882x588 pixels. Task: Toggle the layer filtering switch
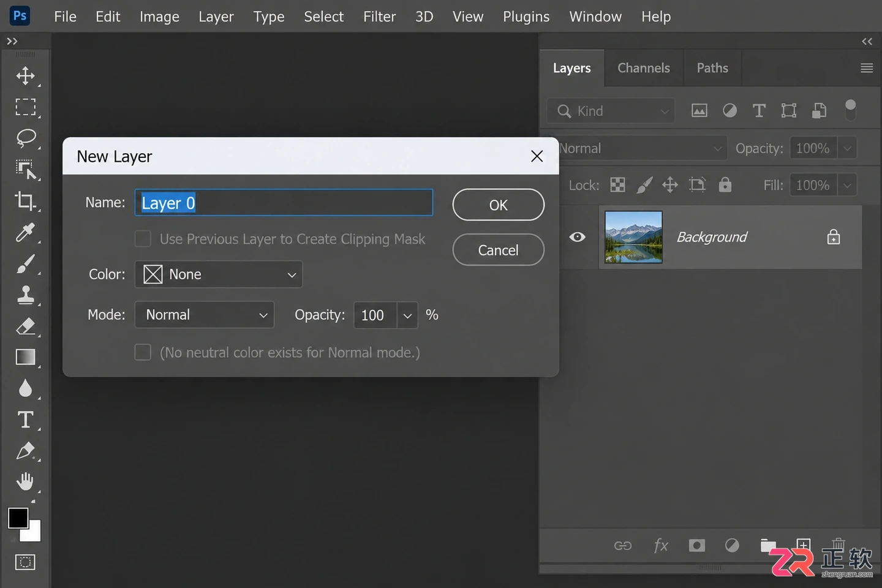point(850,110)
